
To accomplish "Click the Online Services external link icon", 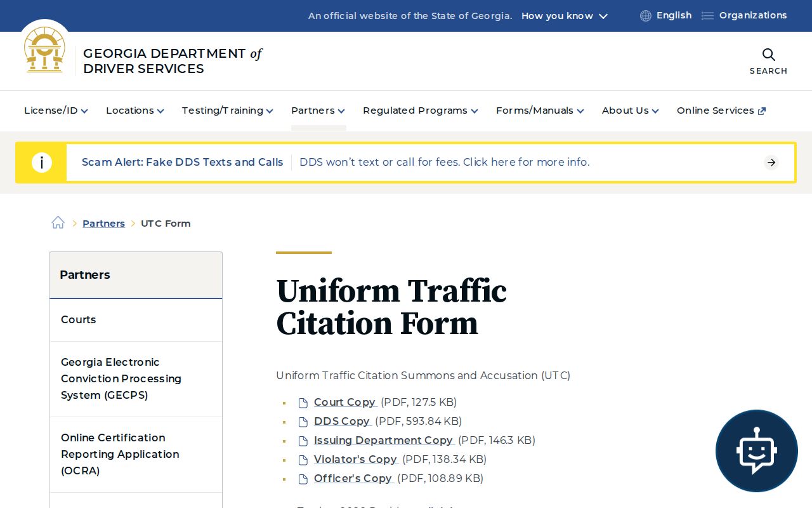I will pos(762,111).
